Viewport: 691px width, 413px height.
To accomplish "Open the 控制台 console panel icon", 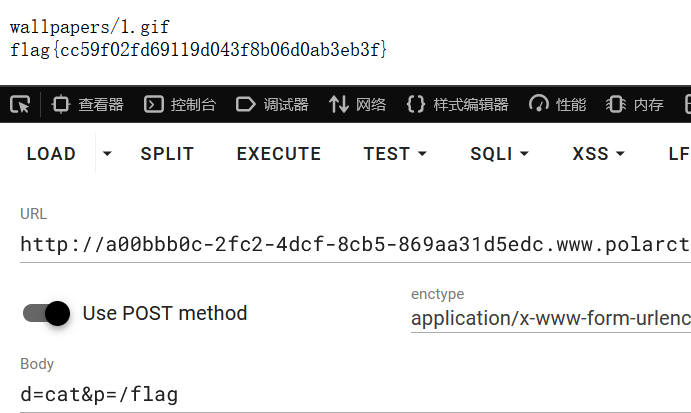I will point(154,104).
